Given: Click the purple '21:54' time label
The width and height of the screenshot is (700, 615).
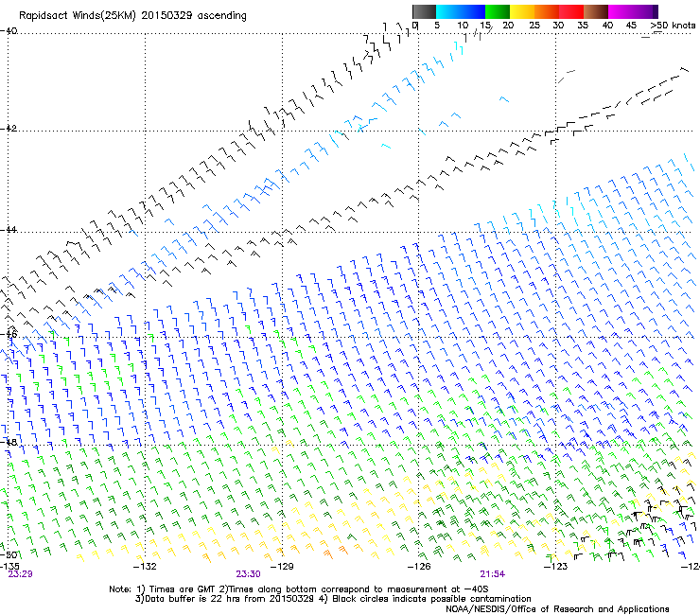Looking at the screenshot, I should tap(493, 574).
